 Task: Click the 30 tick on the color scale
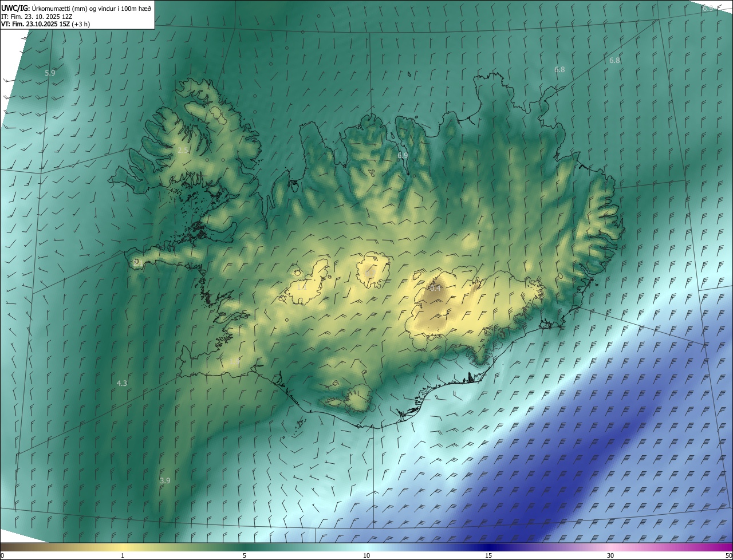click(x=610, y=555)
